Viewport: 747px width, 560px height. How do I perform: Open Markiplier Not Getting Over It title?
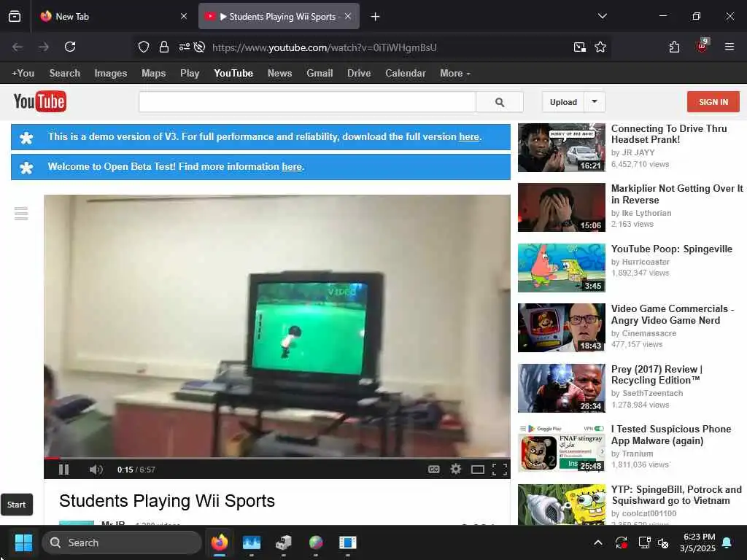point(677,194)
